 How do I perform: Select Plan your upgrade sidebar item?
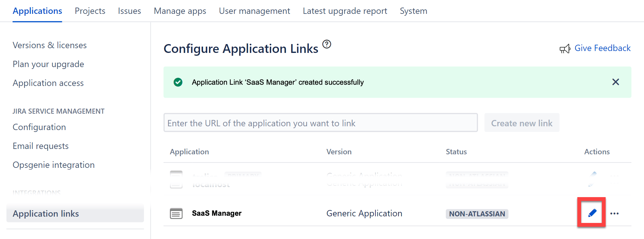pyautogui.click(x=48, y=64)
